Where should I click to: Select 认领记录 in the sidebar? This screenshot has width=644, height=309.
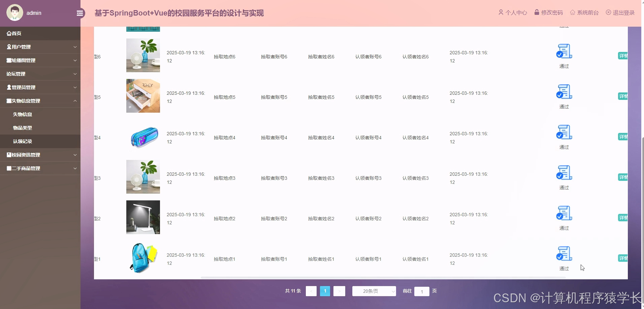(x=23, y=141)
